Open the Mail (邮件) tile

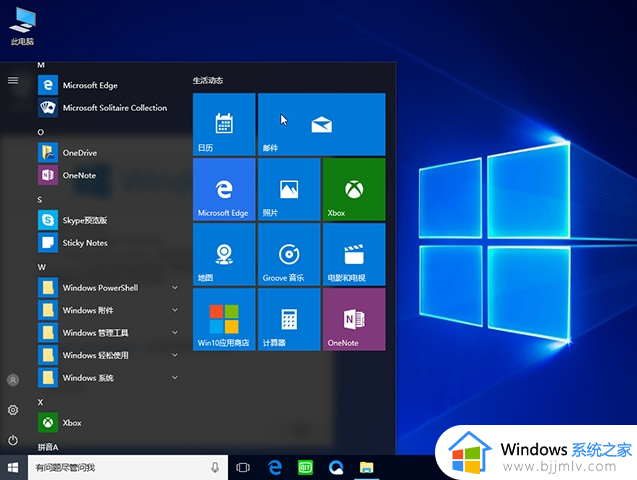click(x=322, y=124)
